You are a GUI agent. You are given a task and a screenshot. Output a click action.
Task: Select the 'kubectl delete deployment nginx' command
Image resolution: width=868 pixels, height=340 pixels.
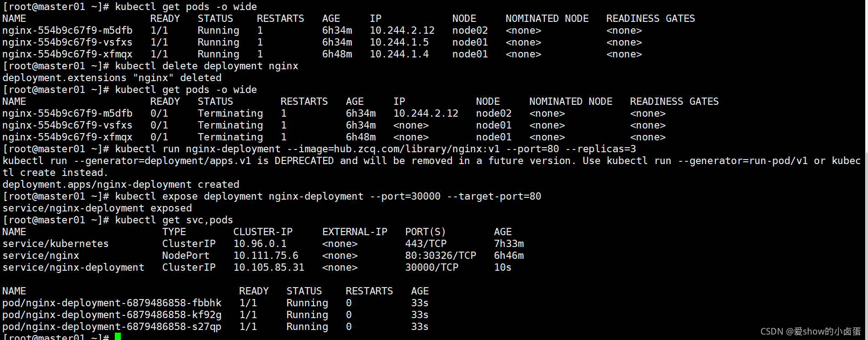[206, 66]
